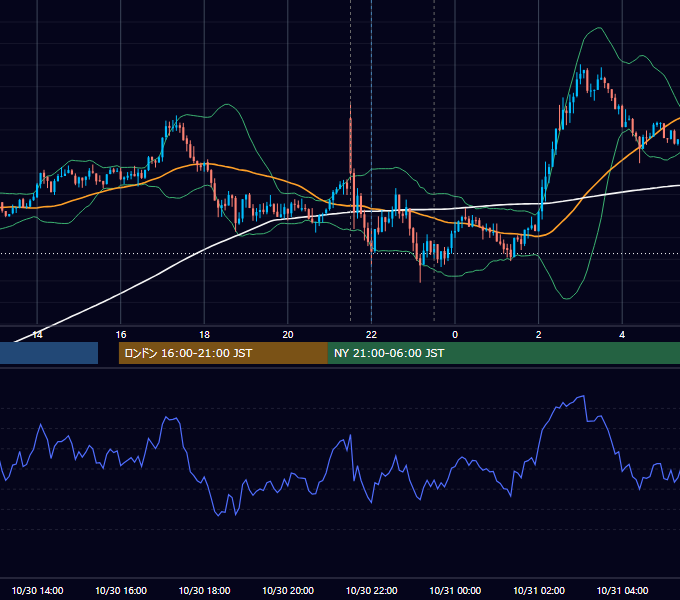Viewport: 680px width, 600px height.
Task: Click the 10/31 00:00 time label
Action: tap(455, 590)
